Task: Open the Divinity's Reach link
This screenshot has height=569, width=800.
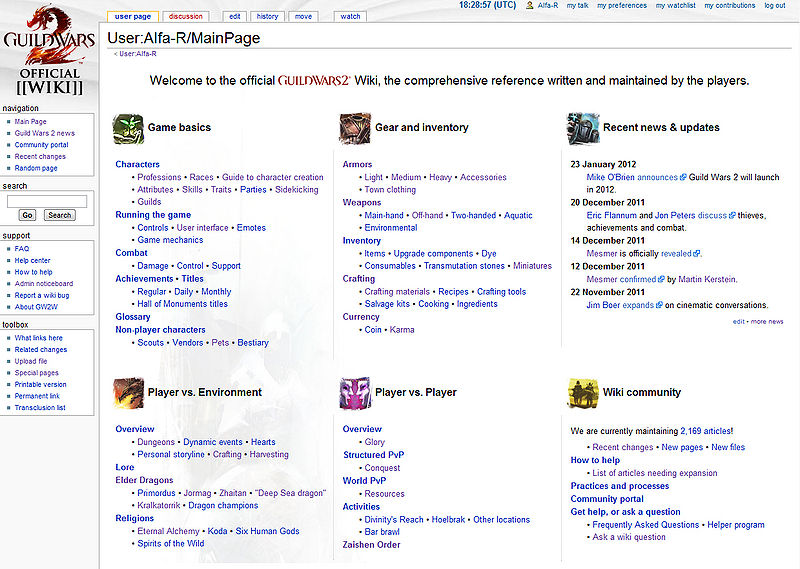Action: (394, 519)
